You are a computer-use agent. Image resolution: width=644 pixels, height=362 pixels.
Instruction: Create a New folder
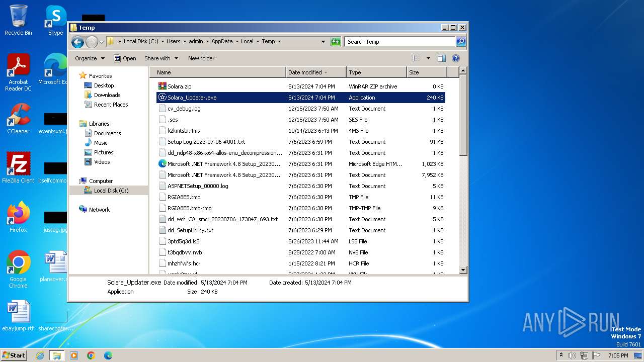click(201, 58)
